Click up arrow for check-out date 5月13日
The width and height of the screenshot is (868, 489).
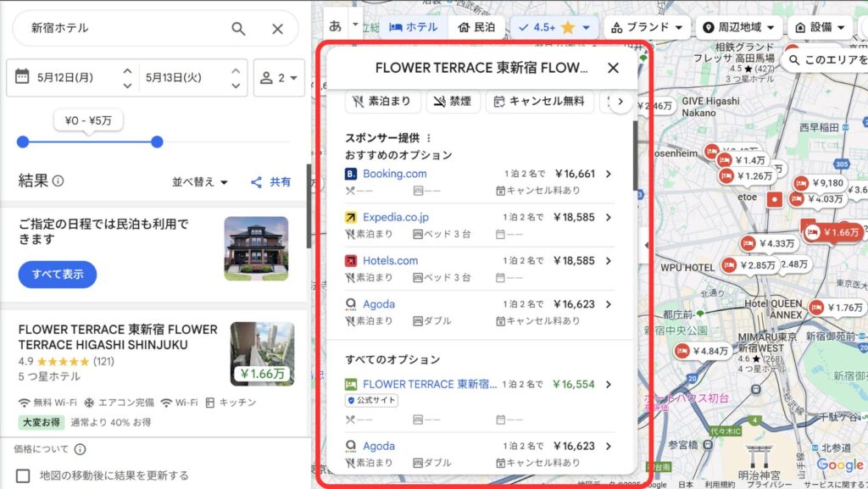(x=236, y=71)
